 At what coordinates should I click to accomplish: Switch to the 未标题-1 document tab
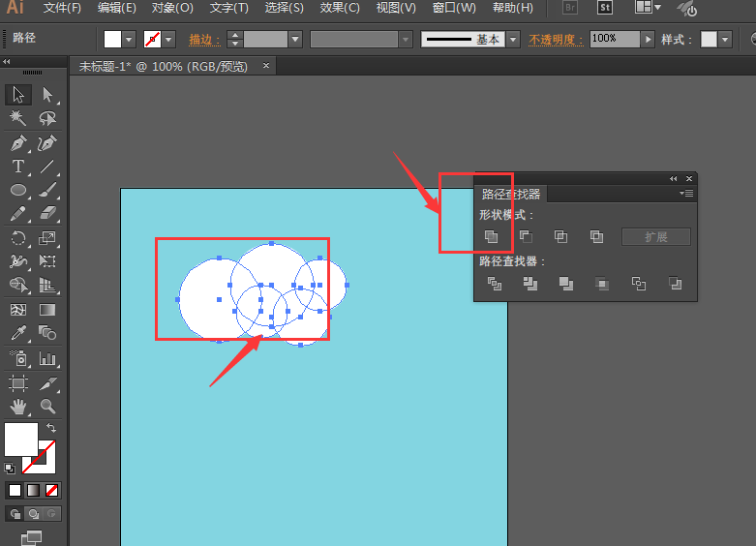coord(164,66)
